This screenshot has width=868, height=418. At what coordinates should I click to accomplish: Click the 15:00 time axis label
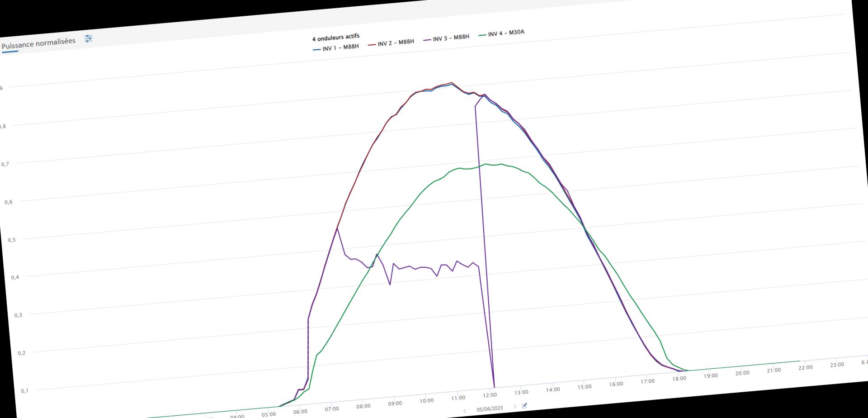coord(584,387)
